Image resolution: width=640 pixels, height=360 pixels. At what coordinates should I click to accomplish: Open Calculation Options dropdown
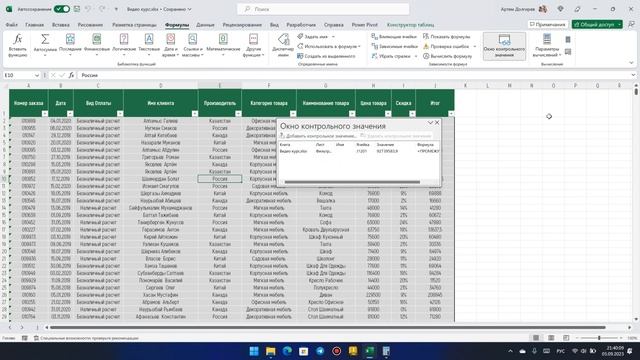547,45
